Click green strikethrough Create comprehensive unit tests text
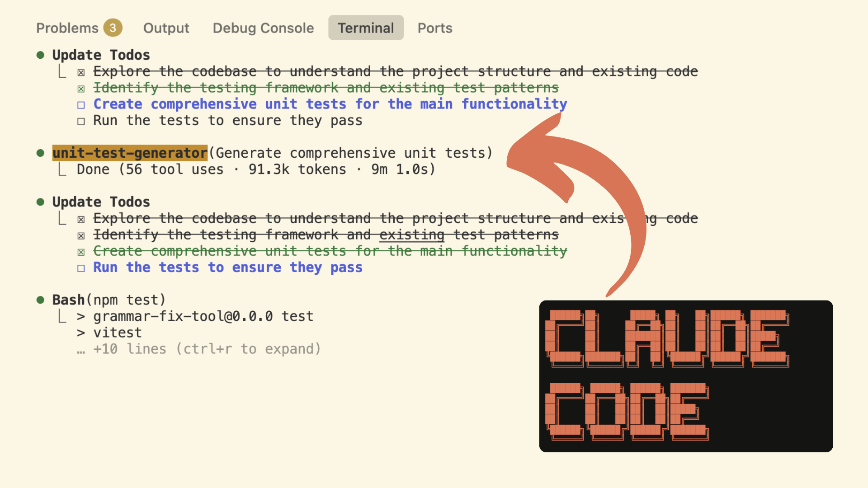 pos(330,251)
